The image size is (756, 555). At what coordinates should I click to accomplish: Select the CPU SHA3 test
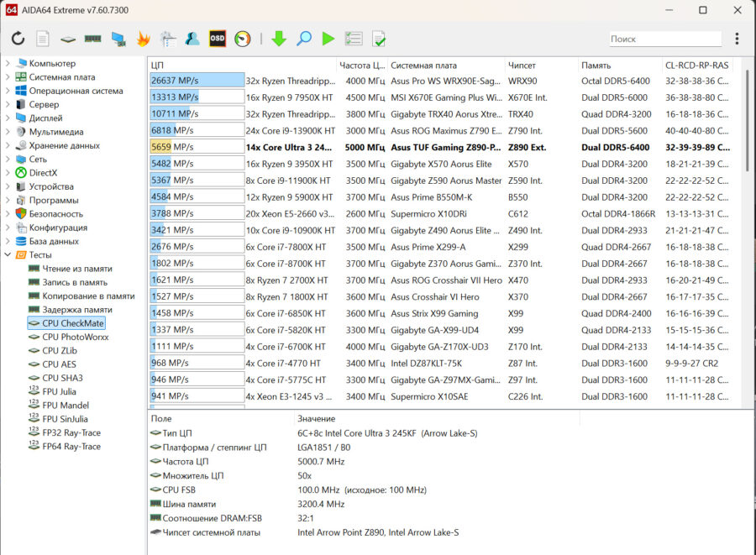[62, 378]
